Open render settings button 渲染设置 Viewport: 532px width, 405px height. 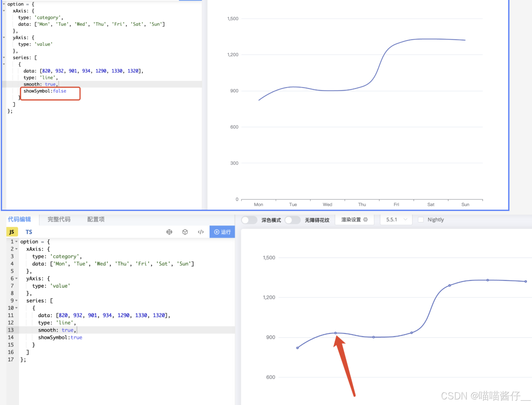point(354,219)
